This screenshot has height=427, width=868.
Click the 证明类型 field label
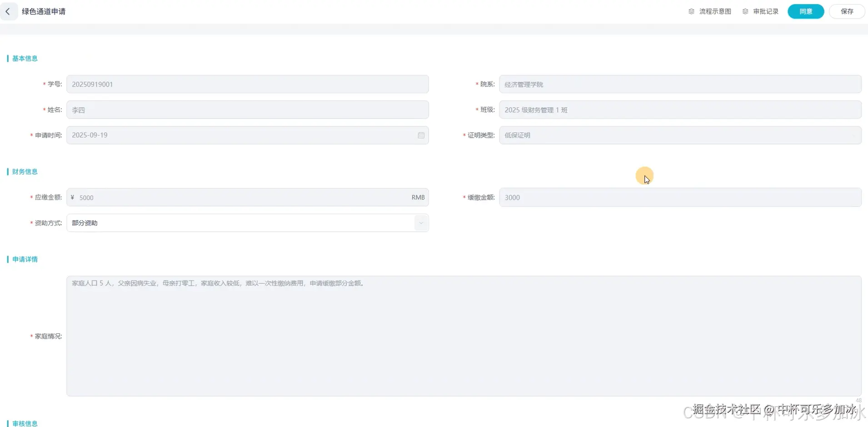click(481, 135)
